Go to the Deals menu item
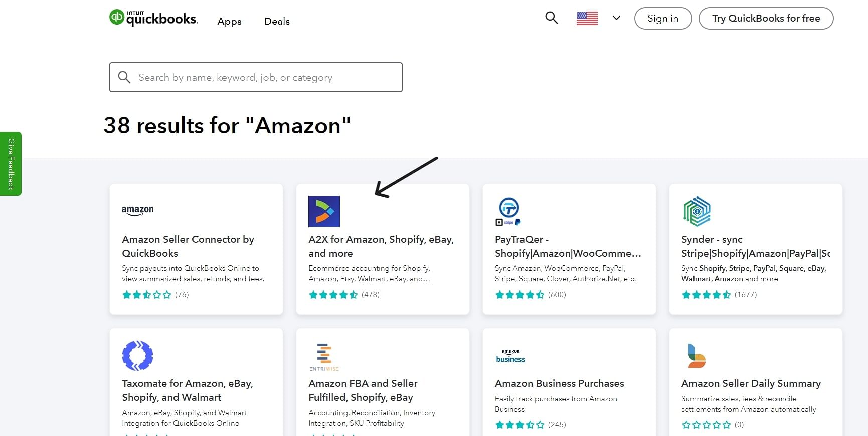Viewport: 868px width, 436px height. pyautogui.click(x=277, y=21)
